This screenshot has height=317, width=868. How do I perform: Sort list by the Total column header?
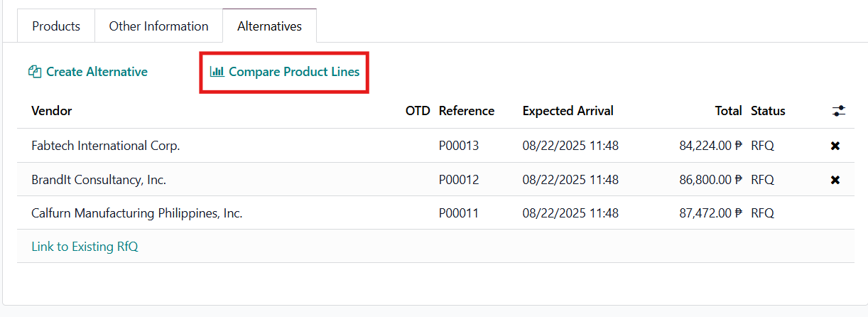[728, 111]
